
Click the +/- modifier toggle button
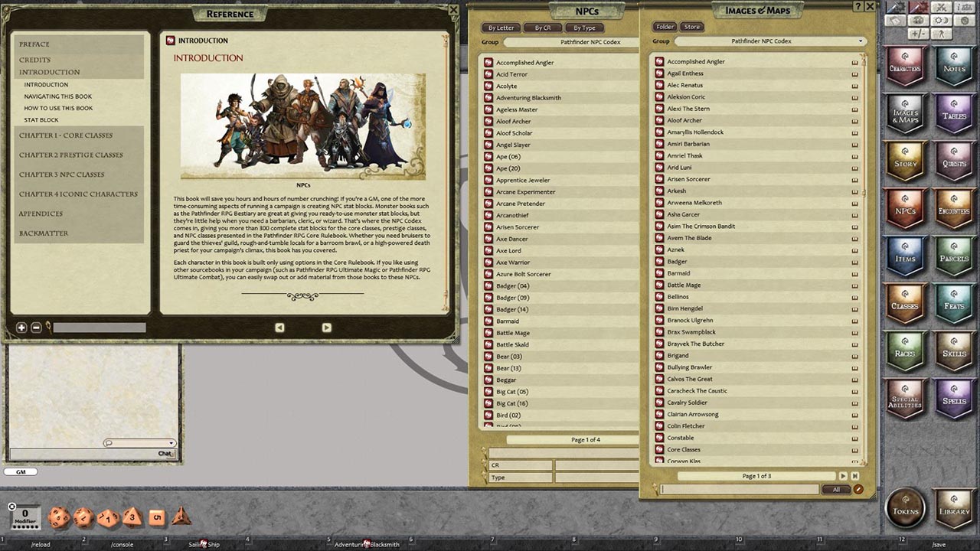tap(919, 34)
